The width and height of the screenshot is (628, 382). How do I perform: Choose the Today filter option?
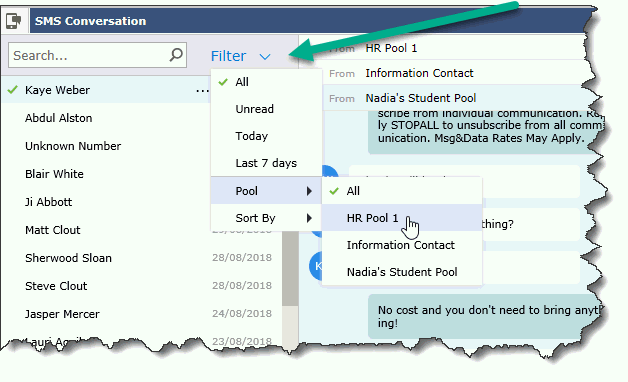tap(266, 136)
